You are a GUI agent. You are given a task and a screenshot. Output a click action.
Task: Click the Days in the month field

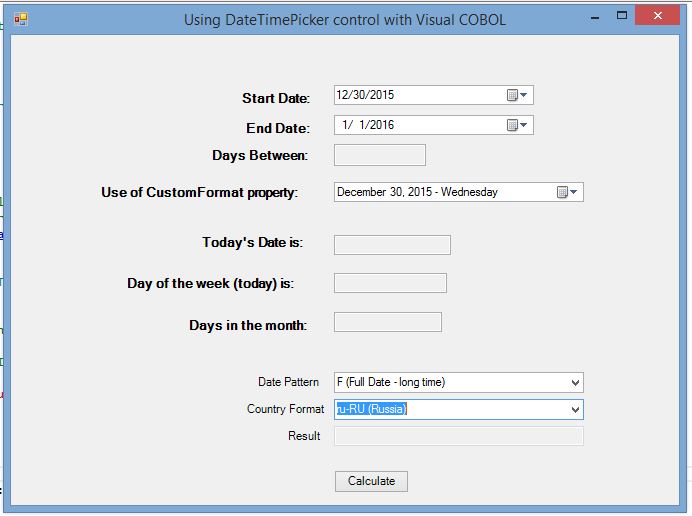point(387,322)
